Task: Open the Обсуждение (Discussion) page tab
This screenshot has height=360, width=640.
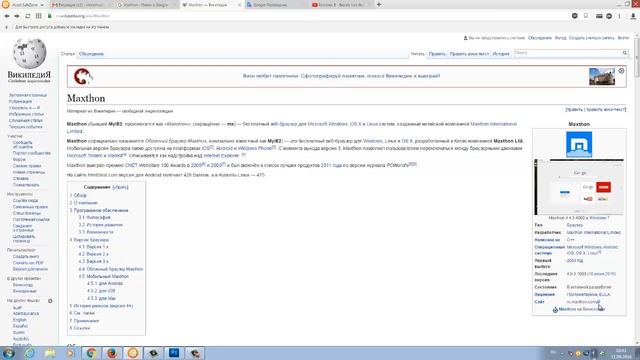Action: click(91, 54)
